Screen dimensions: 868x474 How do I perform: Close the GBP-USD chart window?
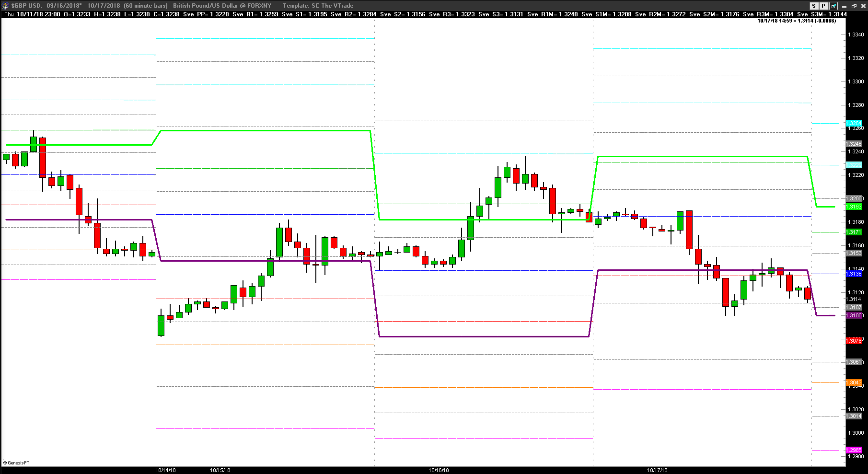click(862, 6)
